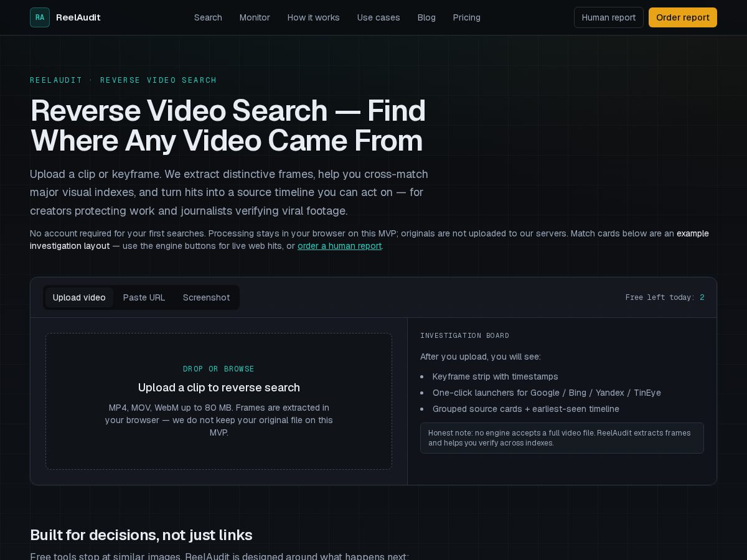The height and width of the screenshot is (560, 747).
Task: Click the DROP OR BROWSE label
Action: pyautogui.click(x=218, y=369)
